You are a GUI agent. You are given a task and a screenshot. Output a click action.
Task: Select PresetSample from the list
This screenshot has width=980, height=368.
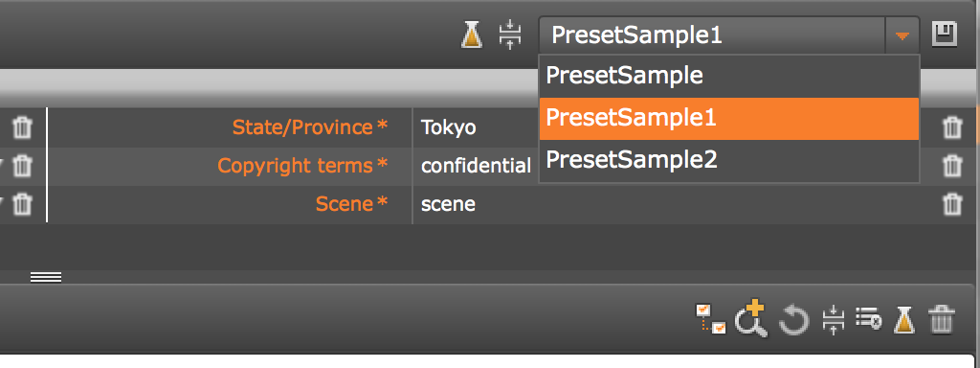(728, 76)
